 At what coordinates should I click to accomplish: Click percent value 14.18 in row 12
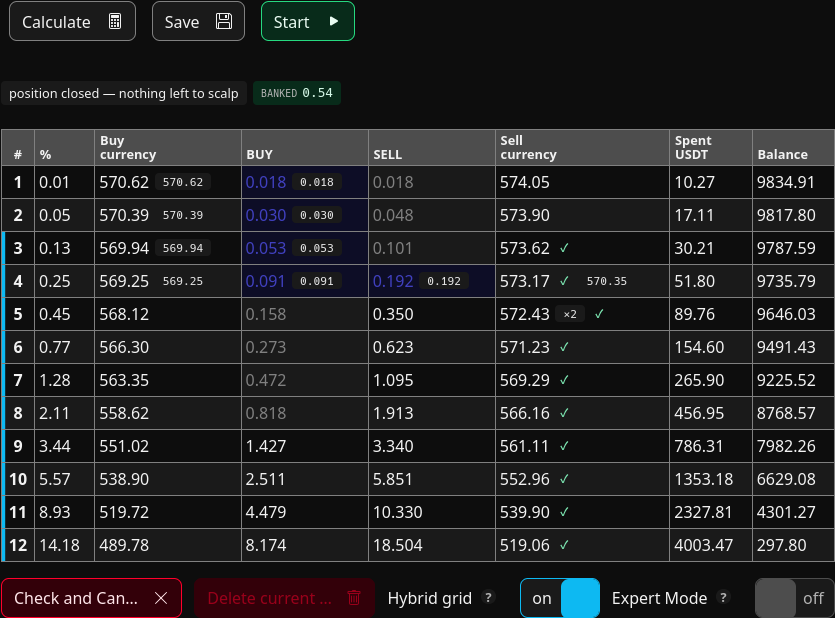point(59,545)
